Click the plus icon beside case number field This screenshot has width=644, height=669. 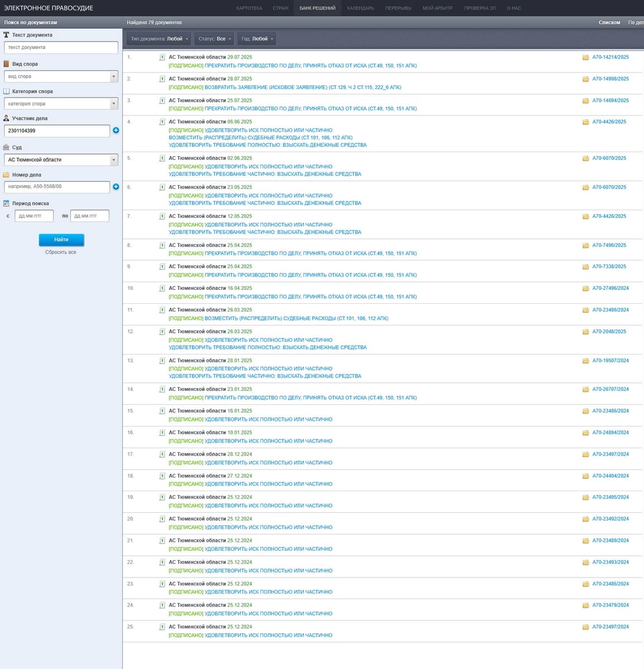(116, 187)
